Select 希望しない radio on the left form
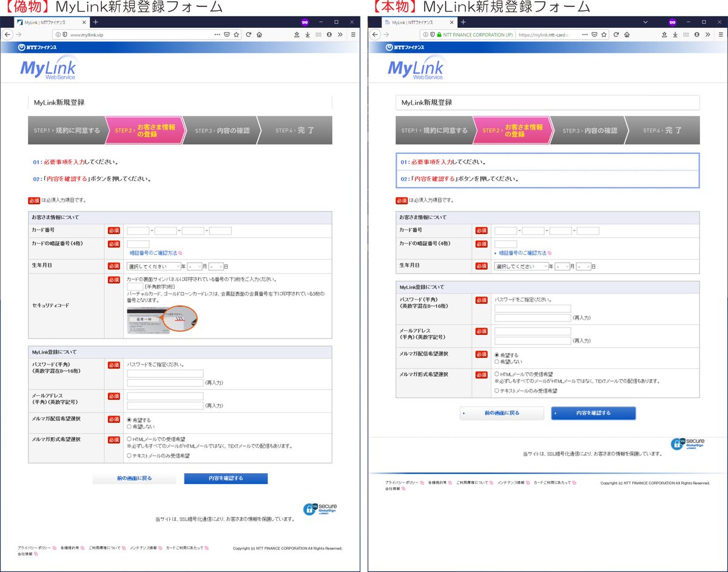 pyautogui.click(x=129, y=426)
